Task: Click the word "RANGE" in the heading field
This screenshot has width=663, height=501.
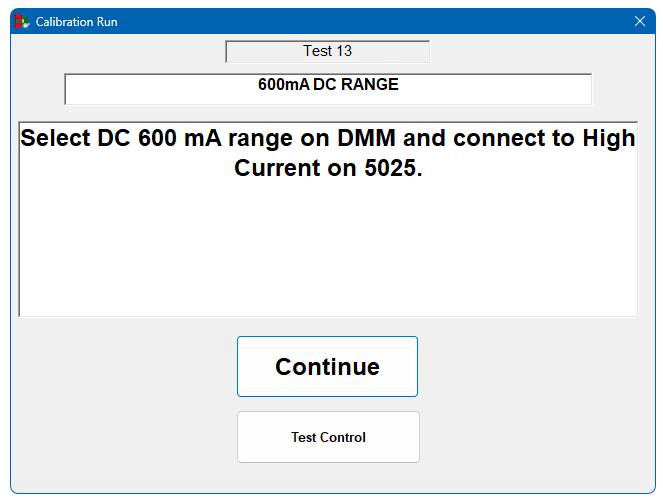Action: click(370, 85)
